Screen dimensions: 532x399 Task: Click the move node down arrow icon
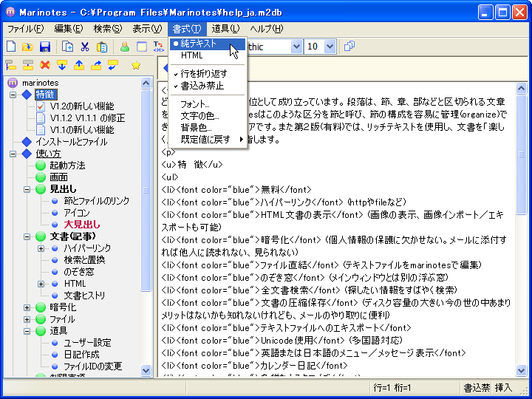coord(62,65)
